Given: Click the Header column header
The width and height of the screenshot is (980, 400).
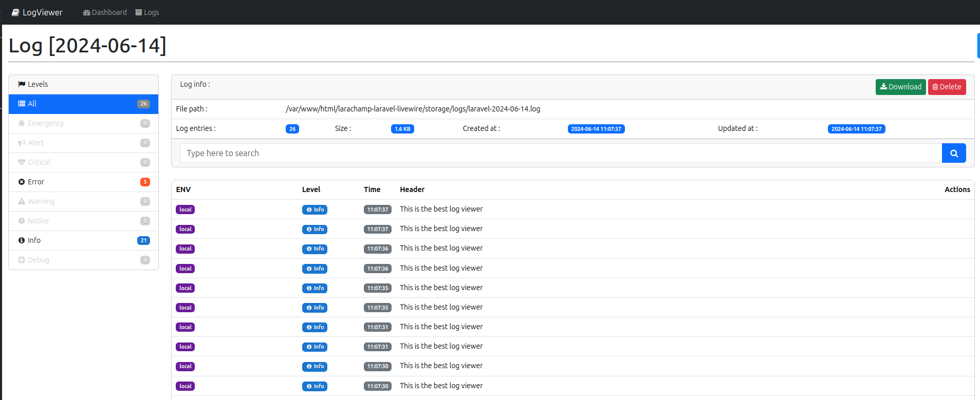Looking at the screenshot, I should click(x=412, y=189).
